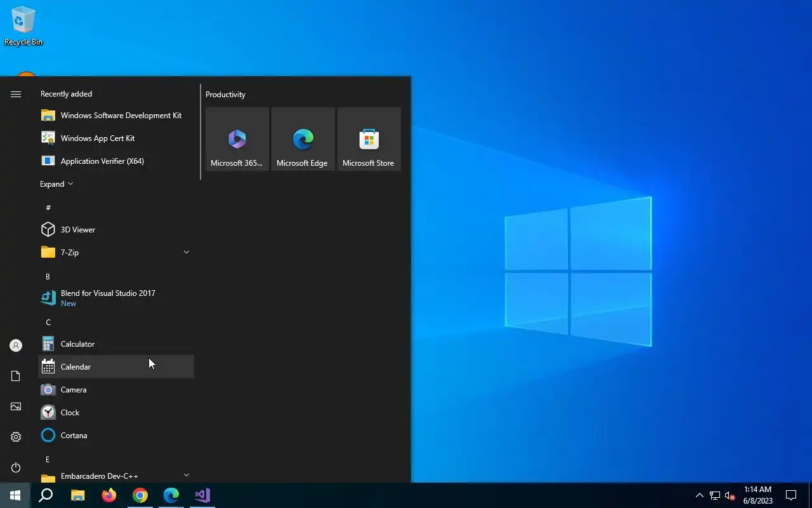Image resolution: width=812 pixels, height=508 pixels.
Task: Launch Cortana from app list
Action: (x=116, y=435)
